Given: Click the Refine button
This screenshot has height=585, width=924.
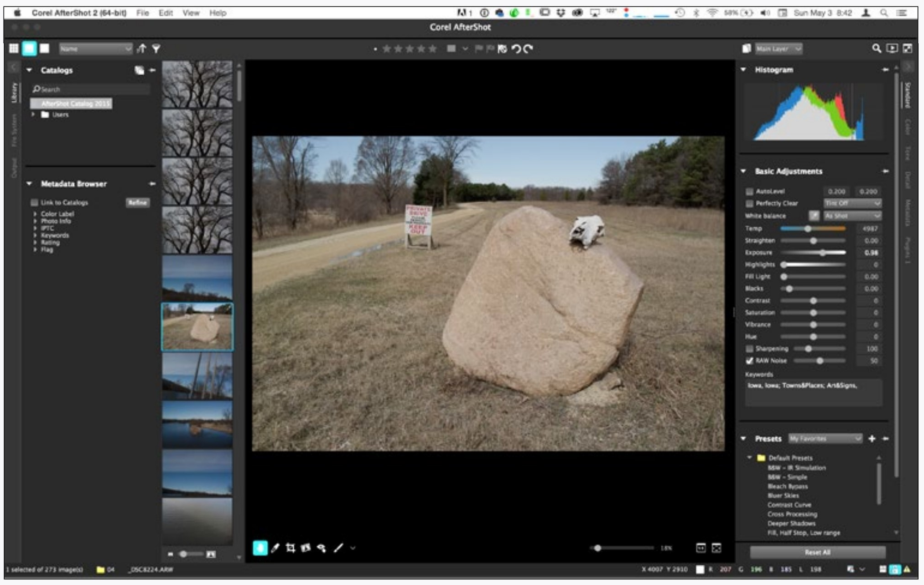Looking at the screenshot, I should [x=137, y=202].
